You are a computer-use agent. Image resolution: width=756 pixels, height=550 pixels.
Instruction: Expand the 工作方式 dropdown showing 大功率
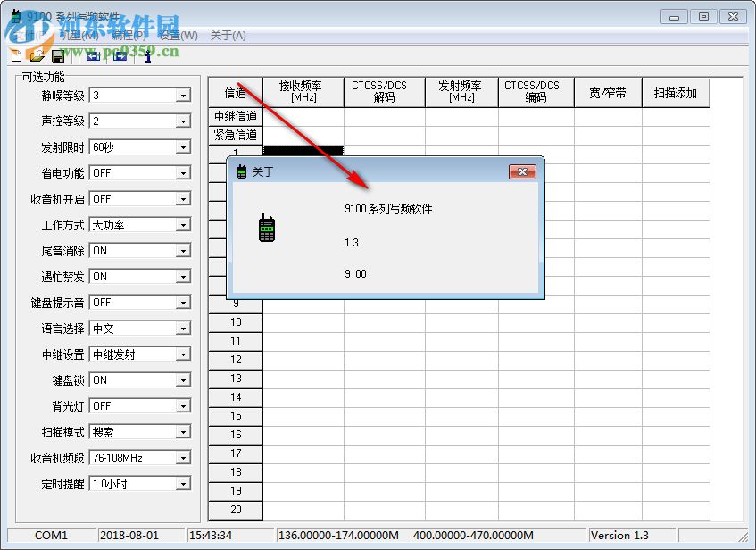[x=183, y=225]
